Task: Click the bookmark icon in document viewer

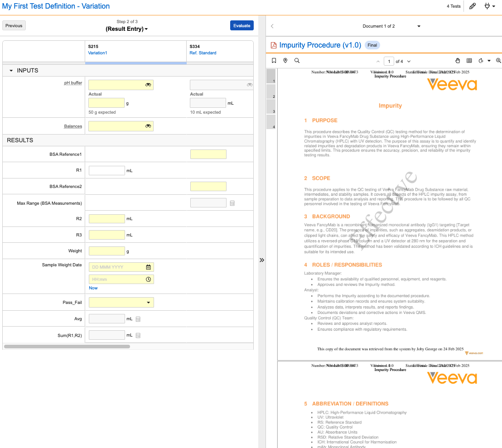Action: point(274,61)
